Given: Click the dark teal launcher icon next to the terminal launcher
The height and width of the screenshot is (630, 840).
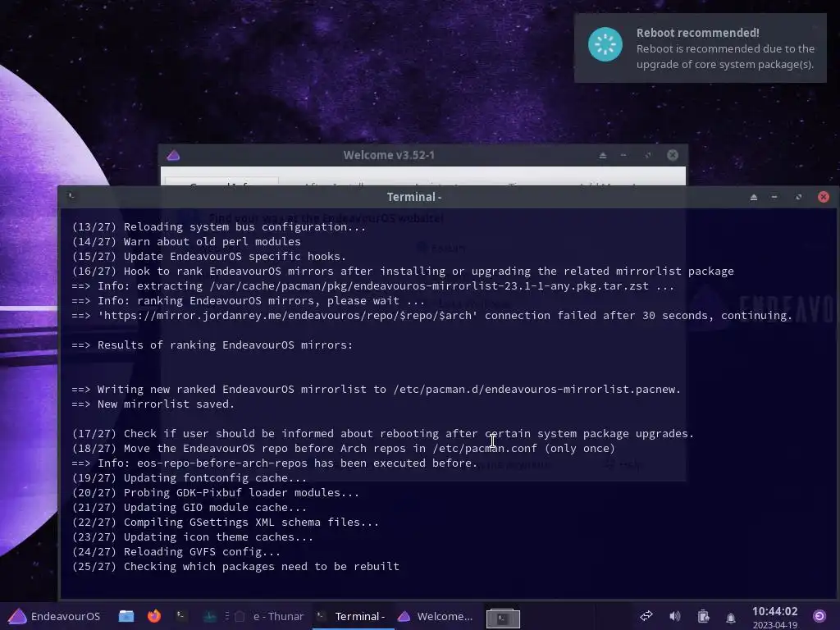Looking at the screenshot, I should pyautogui.click(x=209, y=616).
